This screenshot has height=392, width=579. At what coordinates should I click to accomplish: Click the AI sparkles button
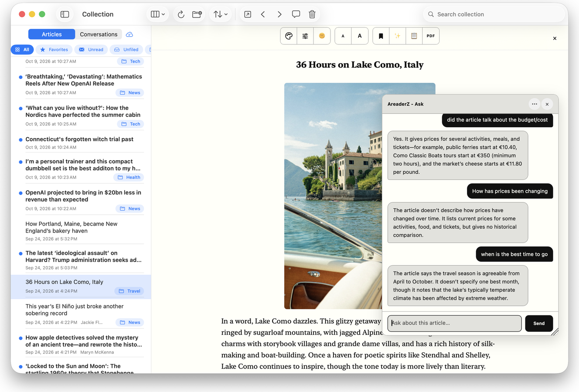pyautogui.click(x=398, y=36)
